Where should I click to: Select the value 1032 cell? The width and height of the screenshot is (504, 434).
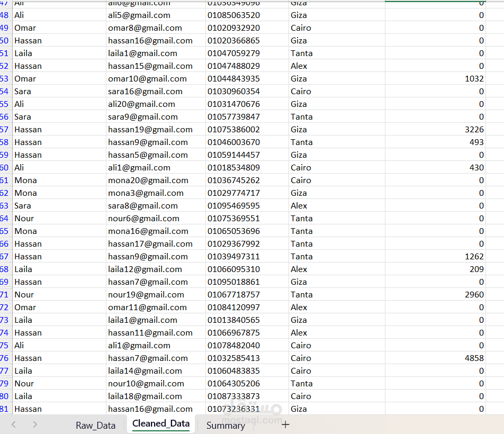coord(435,79)
